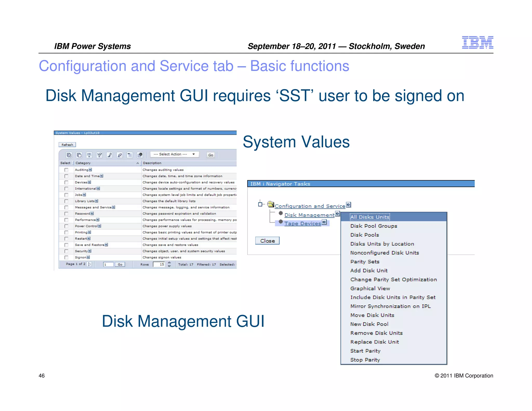Image resolution: width=532 pixels, height=411 pixels.
Task: Click the Clear All Sorts eraser icon
Action: (x=120, y=155)
